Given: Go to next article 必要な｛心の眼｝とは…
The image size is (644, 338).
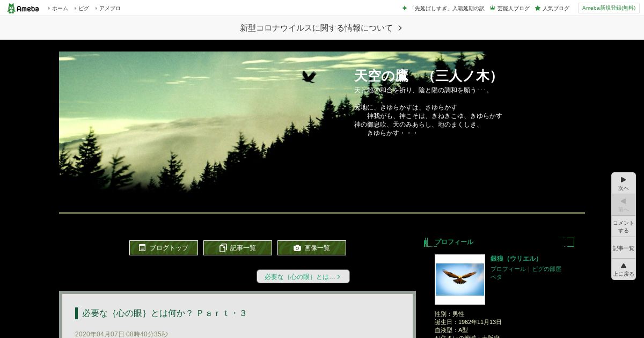Looking at the screenshot, I should 303,276.
